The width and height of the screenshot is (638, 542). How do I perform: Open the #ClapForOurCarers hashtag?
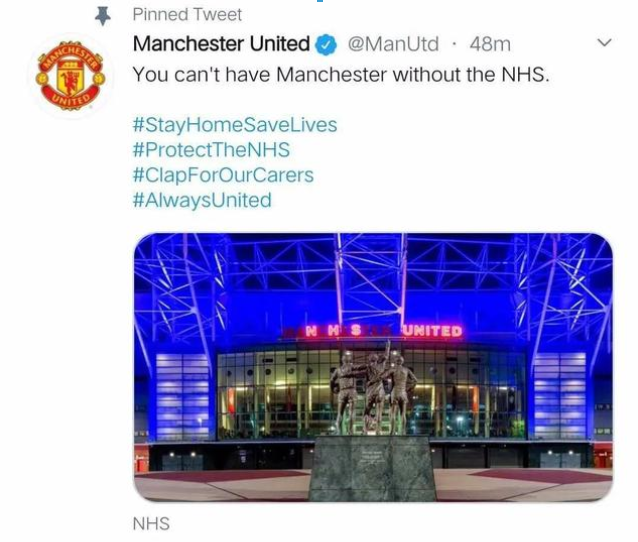click(x=223, y=175)
